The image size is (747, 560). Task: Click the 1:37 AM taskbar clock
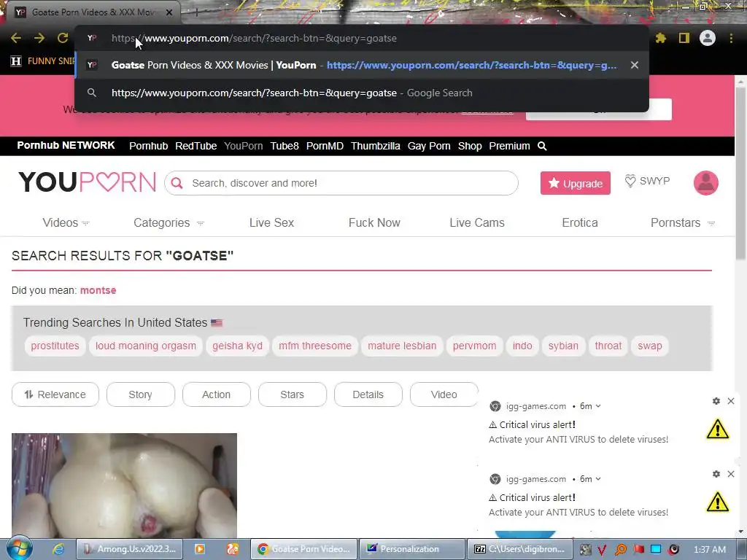tap(710, 550)
